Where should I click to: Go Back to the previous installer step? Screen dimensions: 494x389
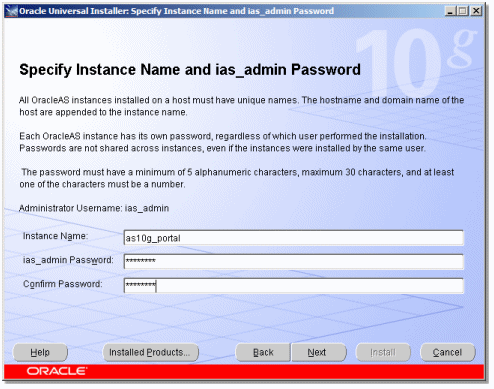[x=263, y=352]
